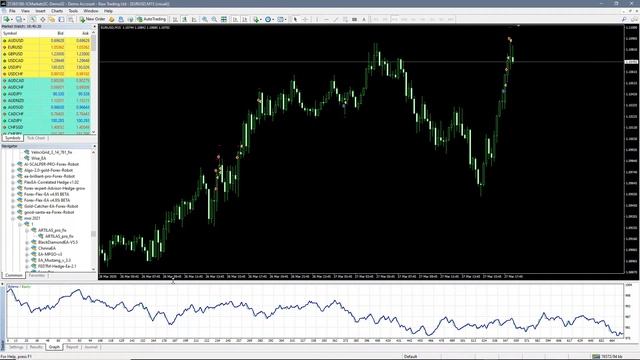Open the File menu
This screenshot has height=360, width=640.
click(12, 11)
